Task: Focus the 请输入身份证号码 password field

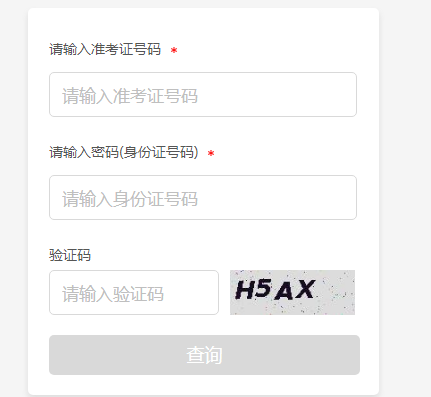Action: click(x=203, y=198)
